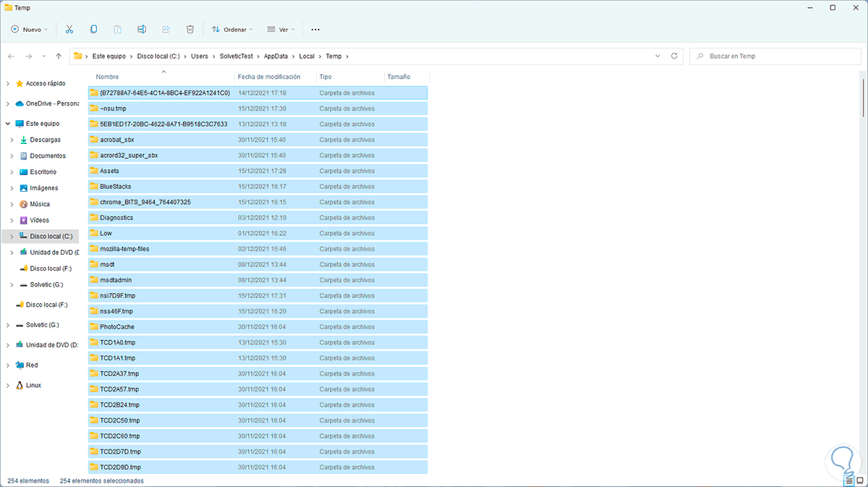The image size is (868, 487).
Task: Click the Documentos icon in sidebar
Action: coord(23,156)
